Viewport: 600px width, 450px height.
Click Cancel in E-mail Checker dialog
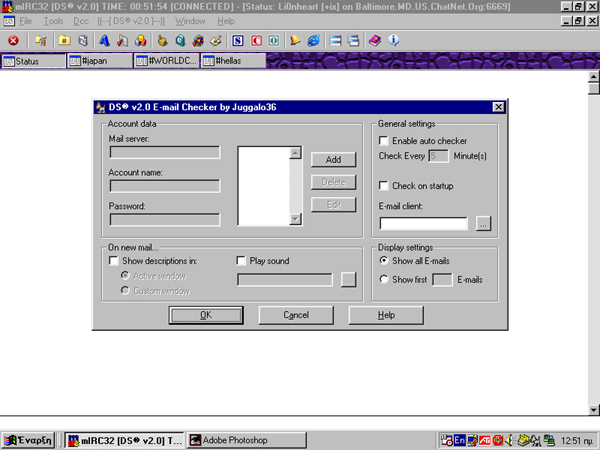point(296,315)
